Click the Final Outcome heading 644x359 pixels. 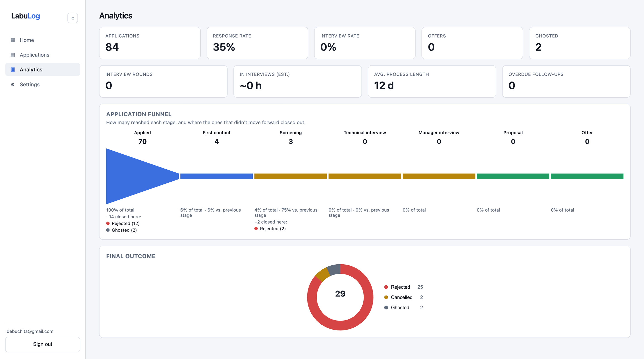click(131, 256)
